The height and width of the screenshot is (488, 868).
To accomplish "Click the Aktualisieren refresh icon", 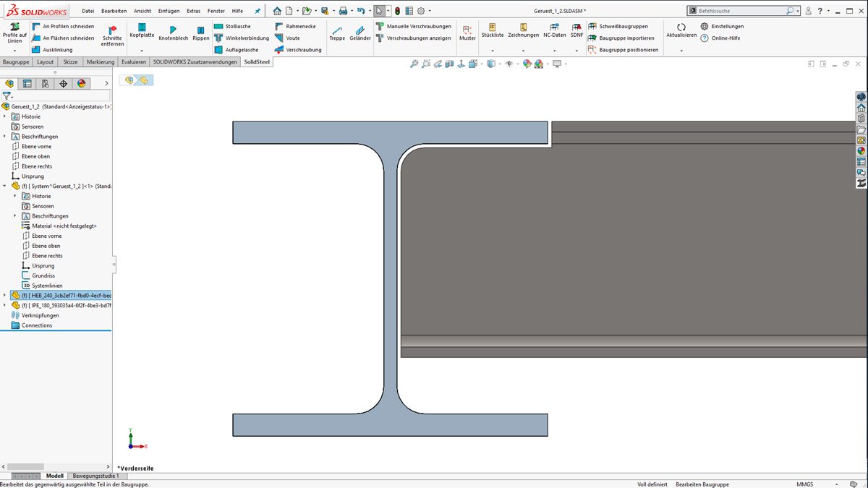I will tap(681, 27).
